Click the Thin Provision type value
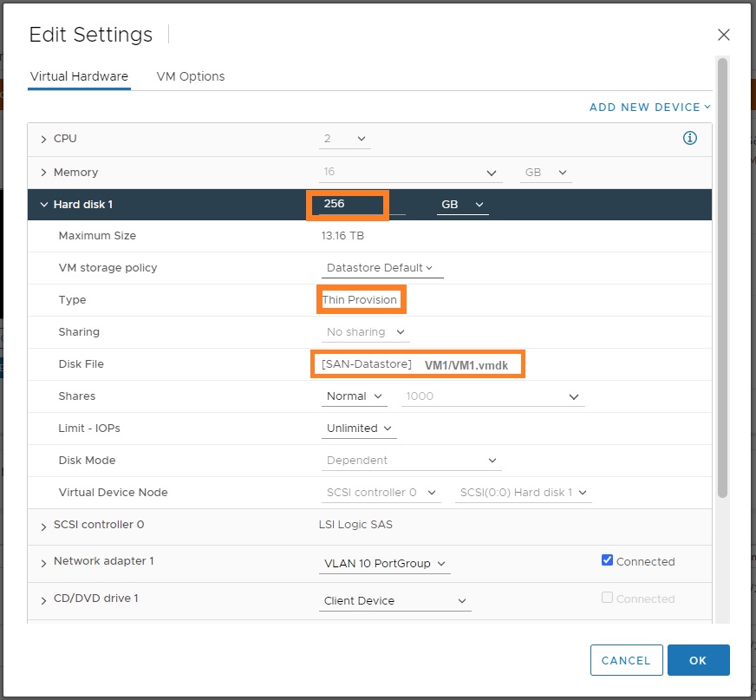 pyautogui.click(x=360, y=299)
